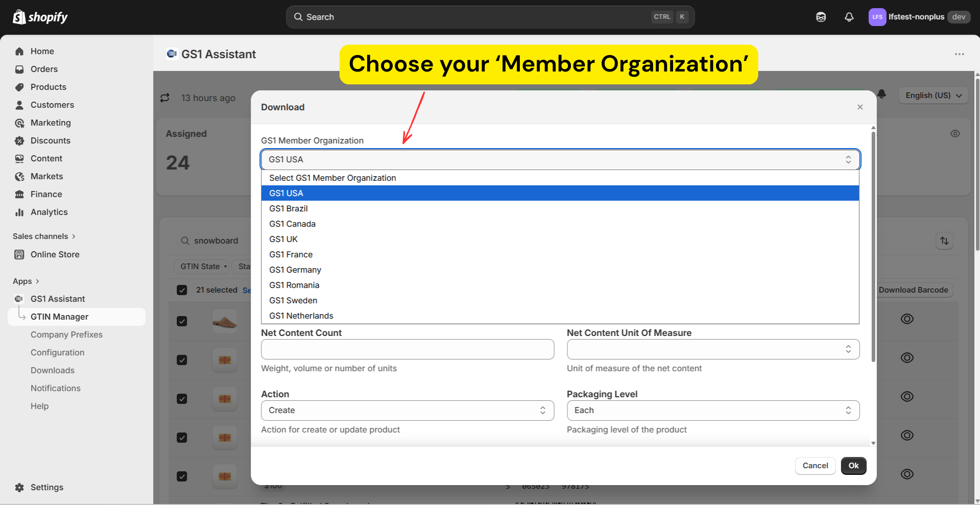Close the Download dialog
This screenshot has height=505, width=980.
(x=860, y=107)
